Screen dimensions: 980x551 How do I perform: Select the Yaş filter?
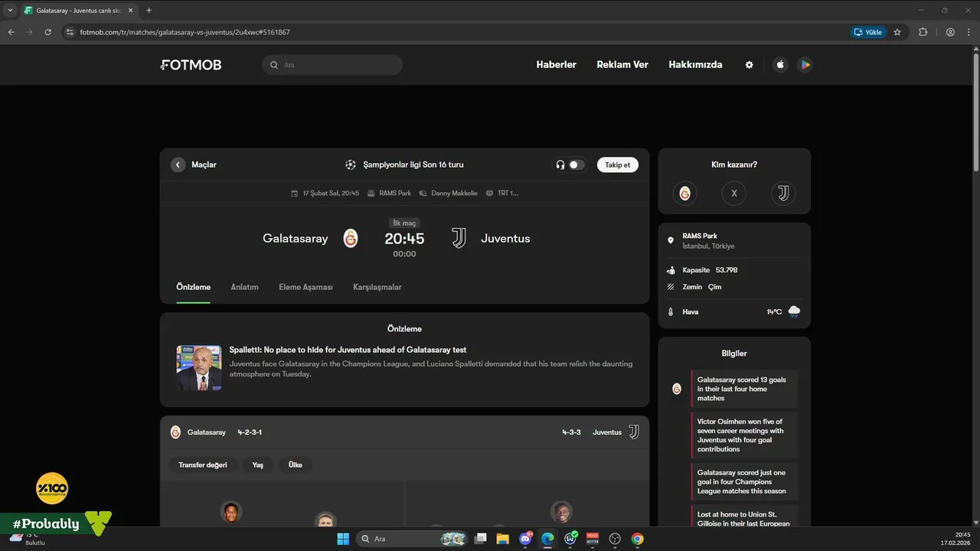click(258, 465)
